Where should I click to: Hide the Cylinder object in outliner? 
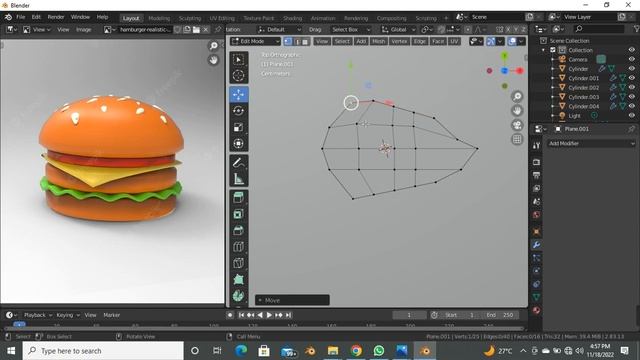point(631,69)
